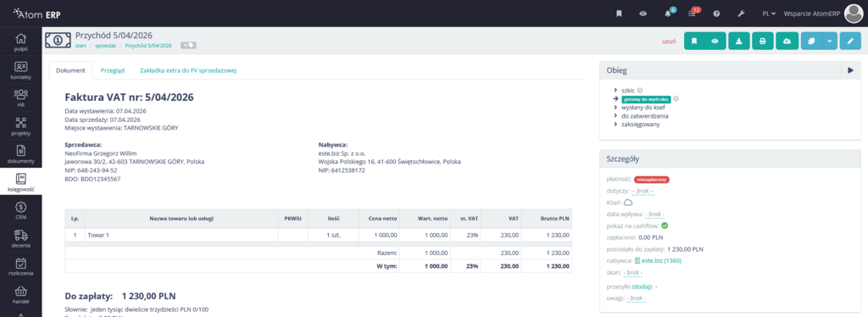The height and width of the screenshot is (317, 868).
Task: Click the green download document button
Action: point(739,41)
